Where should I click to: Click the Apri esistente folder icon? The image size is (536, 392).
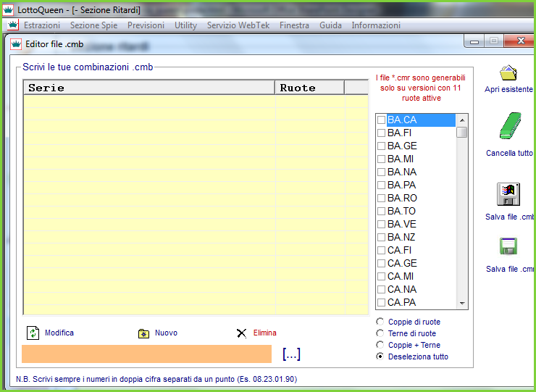click(508, 72)
